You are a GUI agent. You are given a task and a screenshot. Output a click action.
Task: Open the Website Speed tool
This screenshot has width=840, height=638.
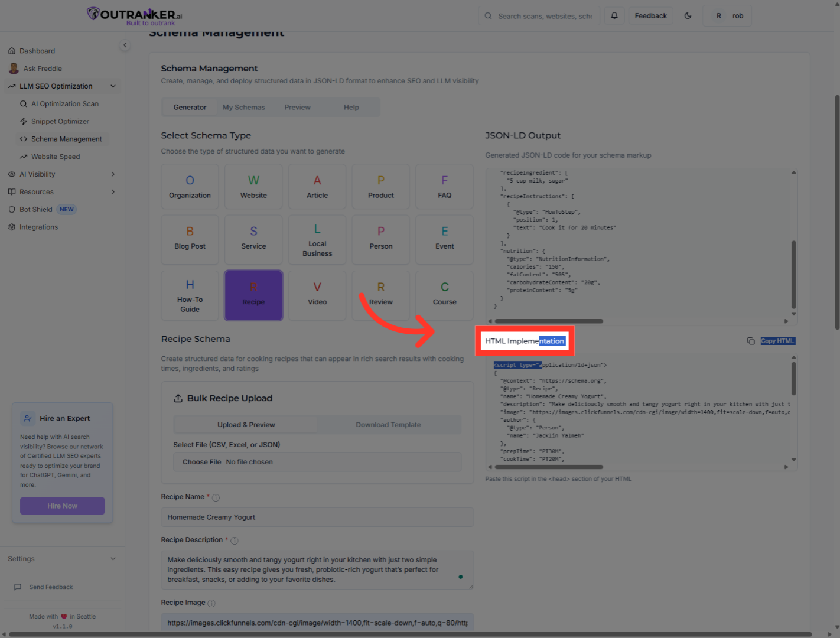point(56,156)
